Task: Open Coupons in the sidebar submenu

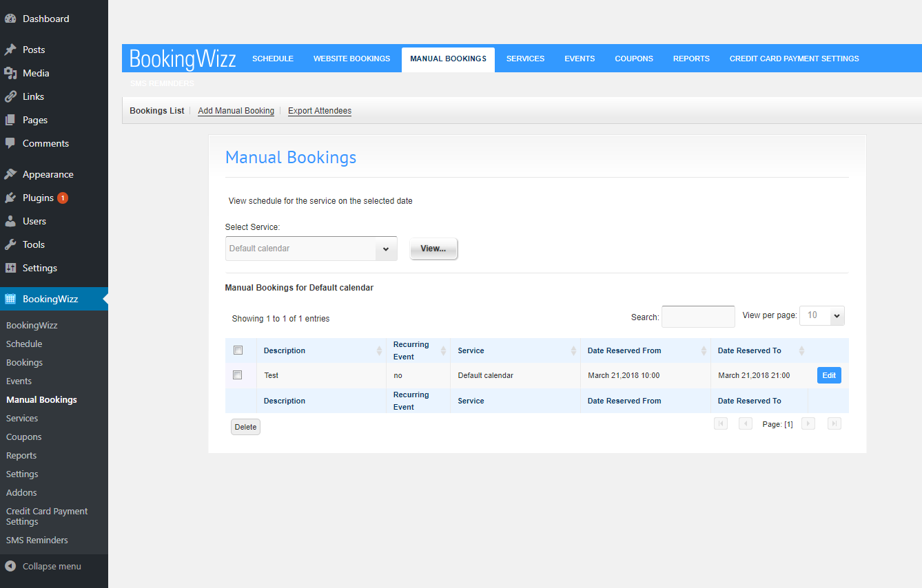Action: (23, 437)
